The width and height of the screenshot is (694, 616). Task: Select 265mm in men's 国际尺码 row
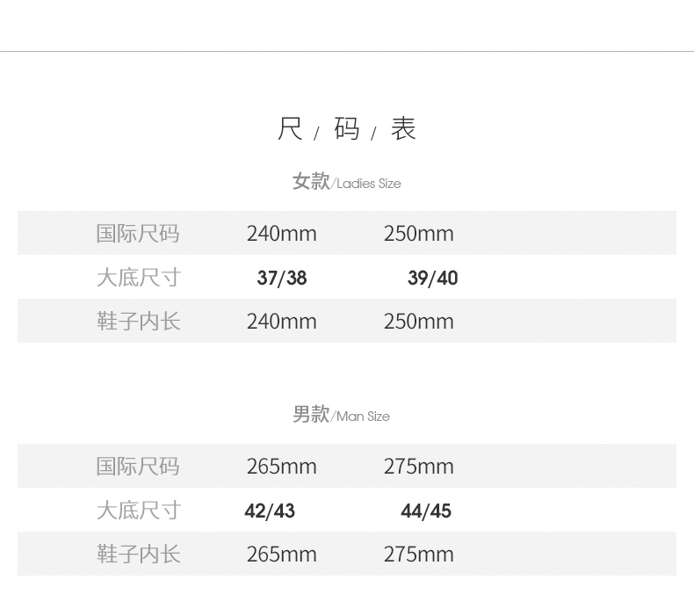pos(281,467)
